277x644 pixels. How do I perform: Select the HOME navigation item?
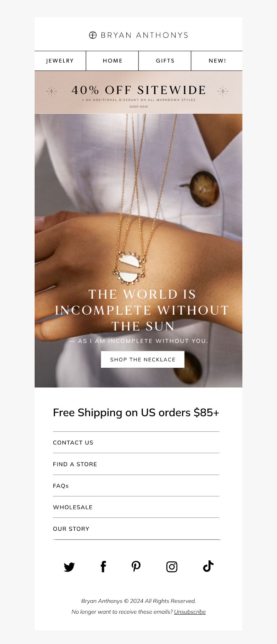click(x=113, y=61)
